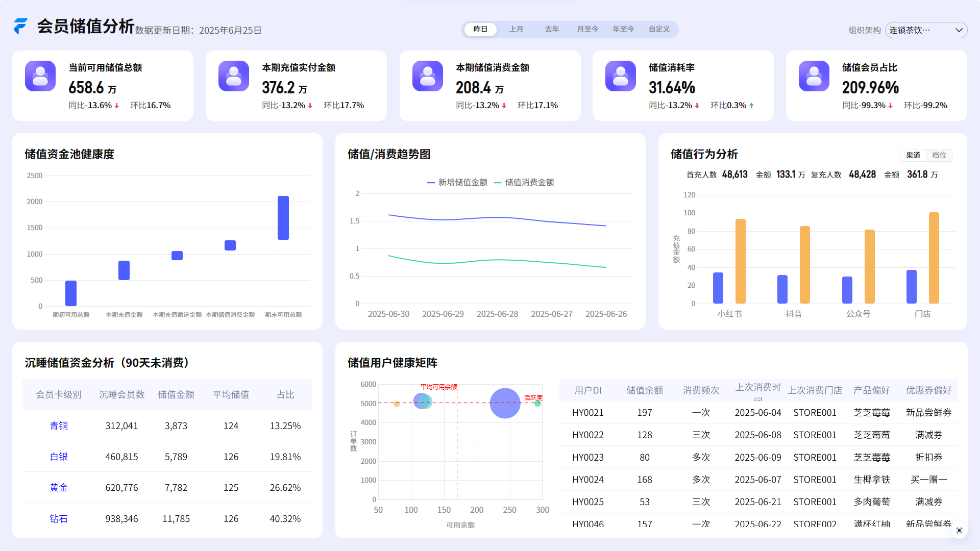This screenshot has width=980, height=551.
Task: Switch to the 年至今 time tab
Action: point(623,29)
